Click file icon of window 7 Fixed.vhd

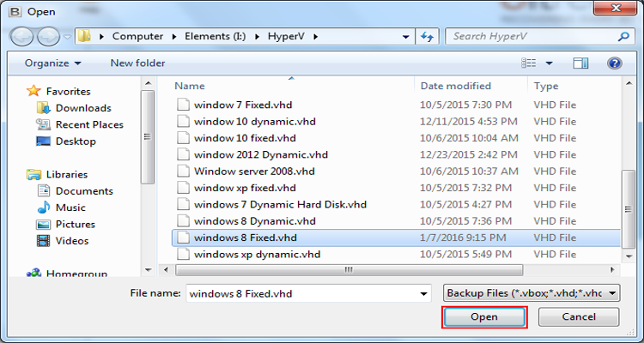[x=183, y=105]
